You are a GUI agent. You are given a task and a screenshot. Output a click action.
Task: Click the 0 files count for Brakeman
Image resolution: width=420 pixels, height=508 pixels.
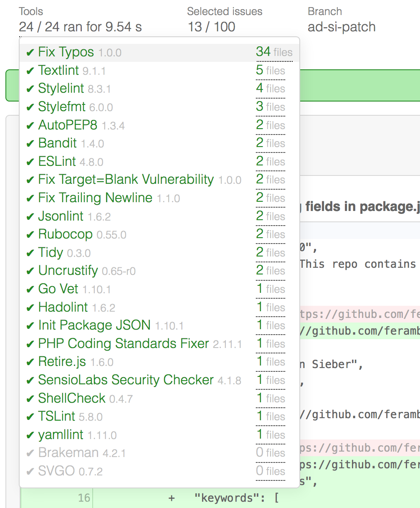(x=271, y=453)
